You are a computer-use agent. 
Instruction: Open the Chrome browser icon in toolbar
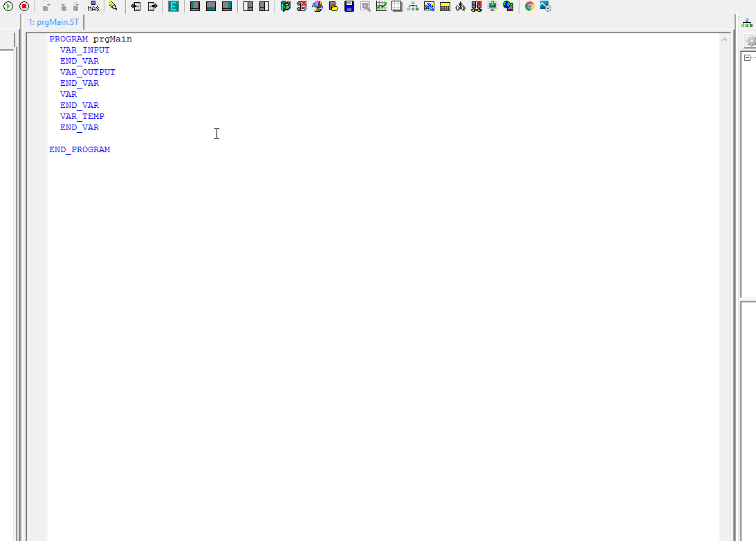pyautogui.click(x=530, y=6)
